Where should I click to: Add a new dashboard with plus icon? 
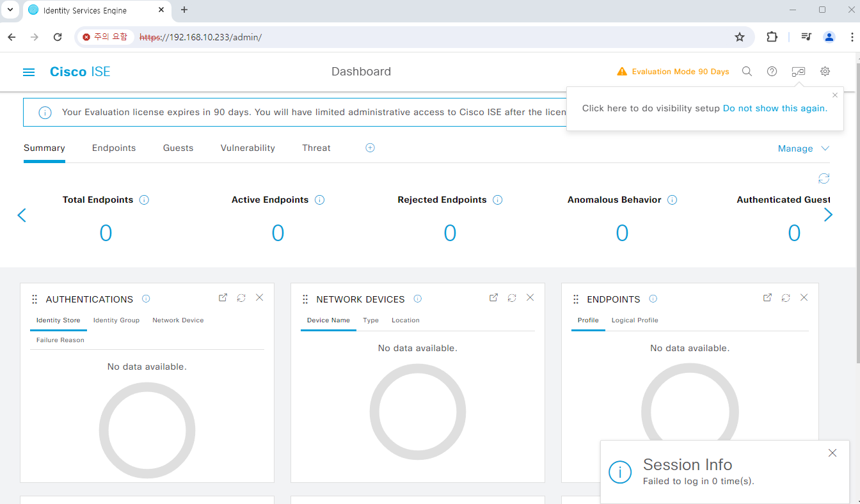point(370,148)
